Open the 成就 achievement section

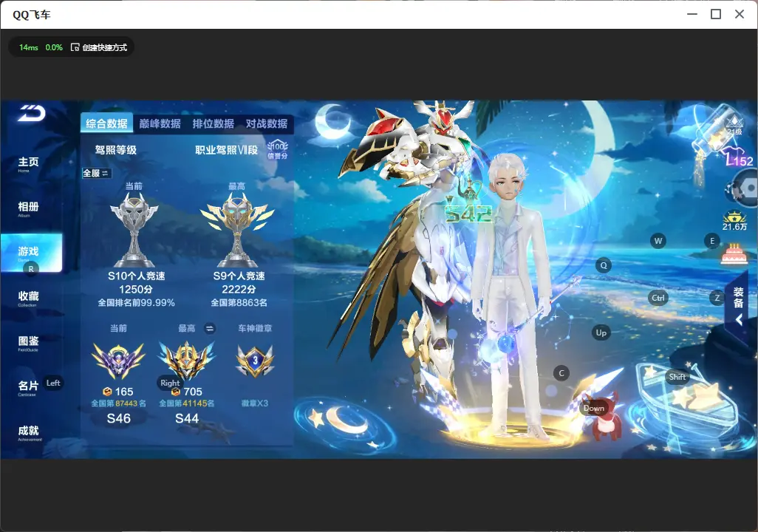click(x=29, y=432)
